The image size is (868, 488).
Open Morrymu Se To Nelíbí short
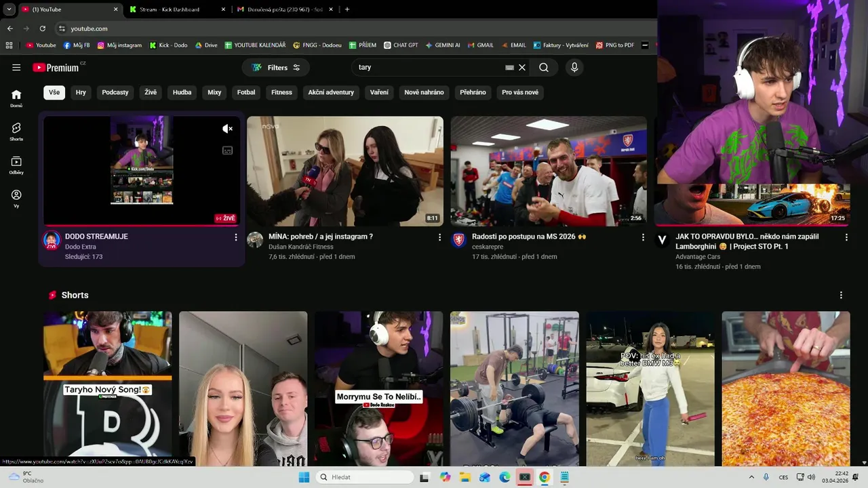tap(379, 389)
